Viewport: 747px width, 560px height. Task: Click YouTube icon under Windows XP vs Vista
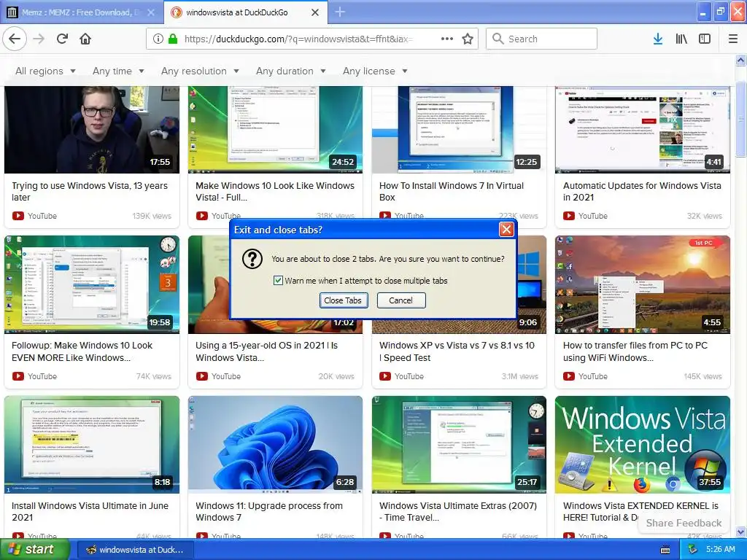[x=385, y=376]
